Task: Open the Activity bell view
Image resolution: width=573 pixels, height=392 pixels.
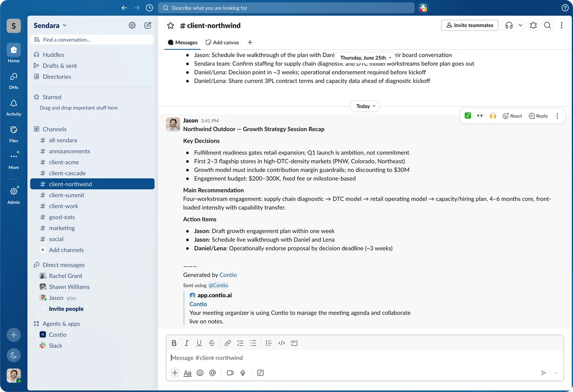Action: tap(13, 107)
